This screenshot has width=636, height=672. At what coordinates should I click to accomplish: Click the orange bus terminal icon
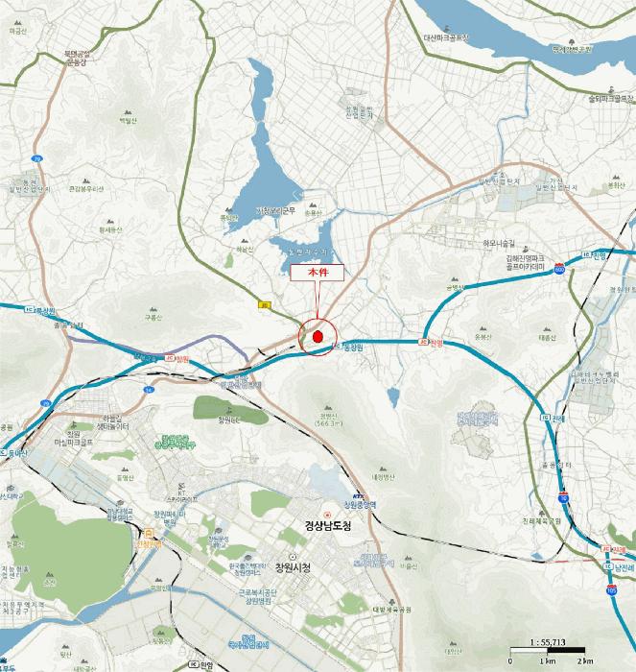coord(149,533)
